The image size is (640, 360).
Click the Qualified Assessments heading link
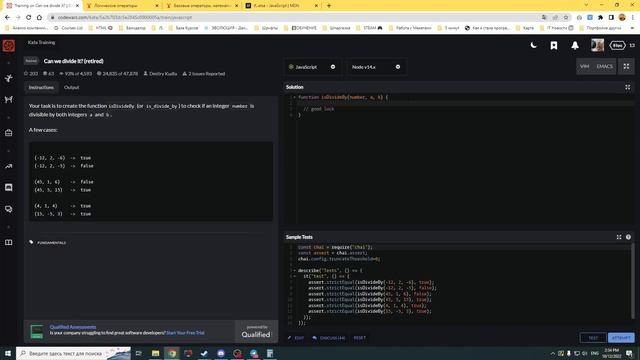click(73, 327)
